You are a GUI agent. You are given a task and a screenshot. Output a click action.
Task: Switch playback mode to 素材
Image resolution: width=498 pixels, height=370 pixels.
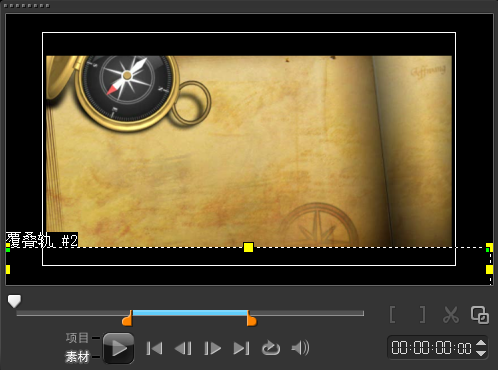tap(77, 357)
